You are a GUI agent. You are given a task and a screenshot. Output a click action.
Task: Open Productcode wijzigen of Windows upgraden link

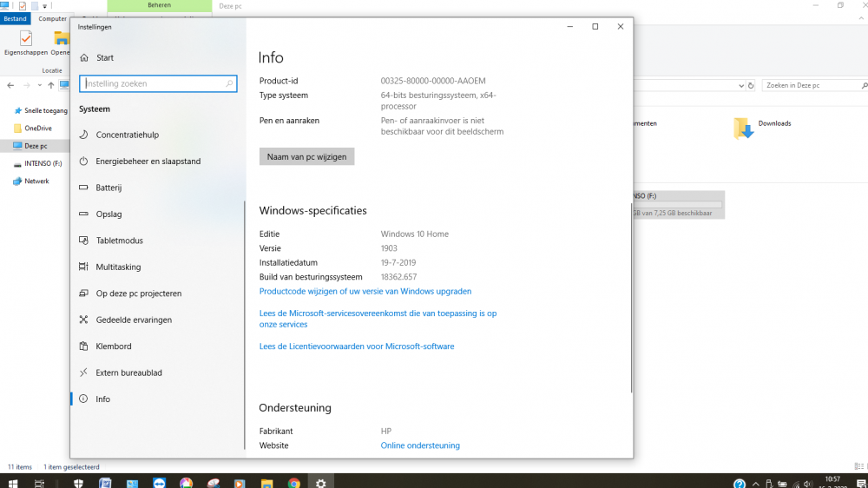365,292
